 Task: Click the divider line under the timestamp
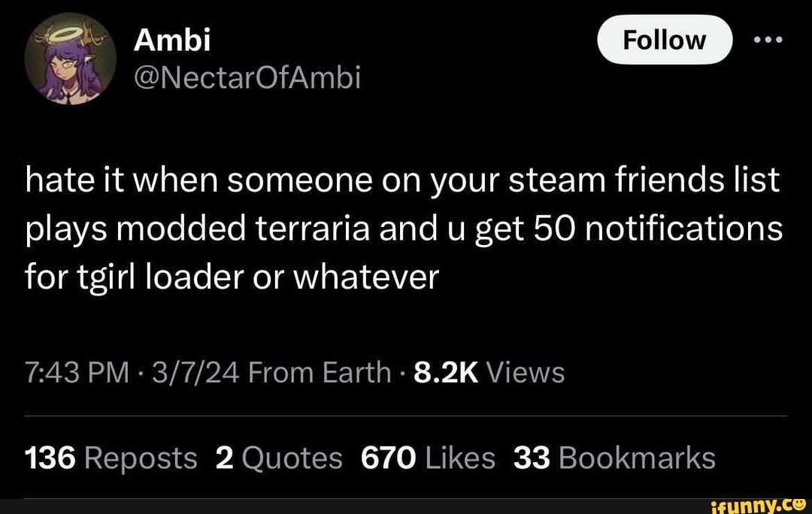pyautogui.click(x=406, y=417)
